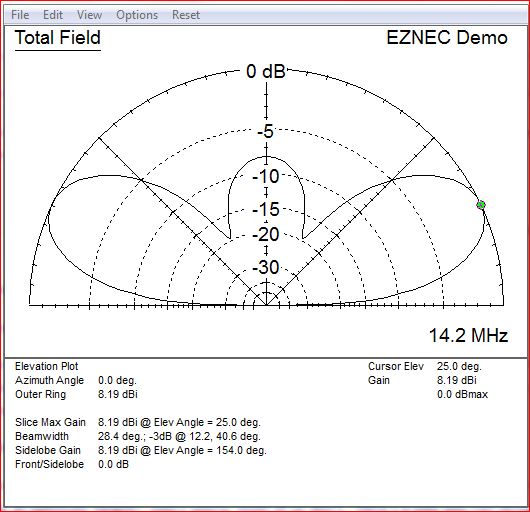The width and height of the screenshot is (530, 512).
Task: Click the Sidelobe Gain readout line
Action: (141, 450)
